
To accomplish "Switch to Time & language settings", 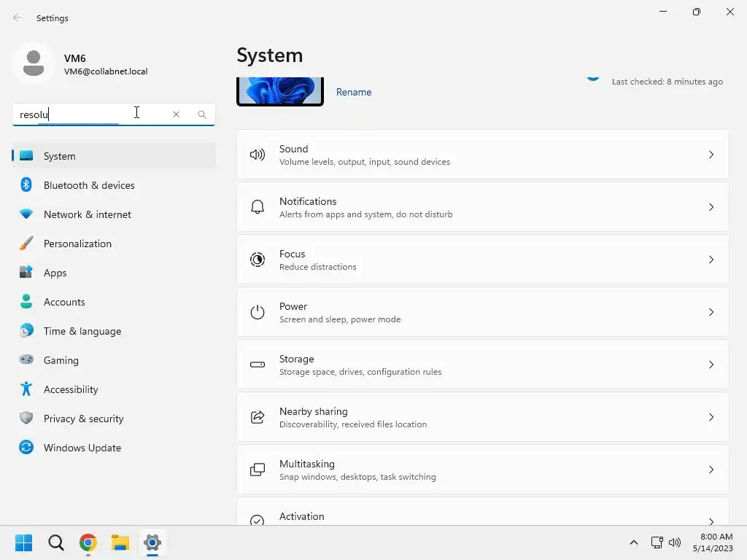I will point(114,331).
